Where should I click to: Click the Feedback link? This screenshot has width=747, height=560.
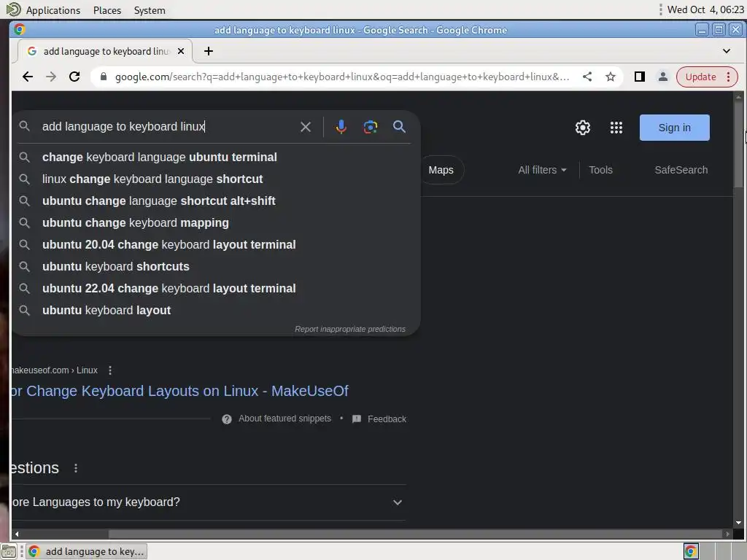pyautogui.click(x=387, y=419)
